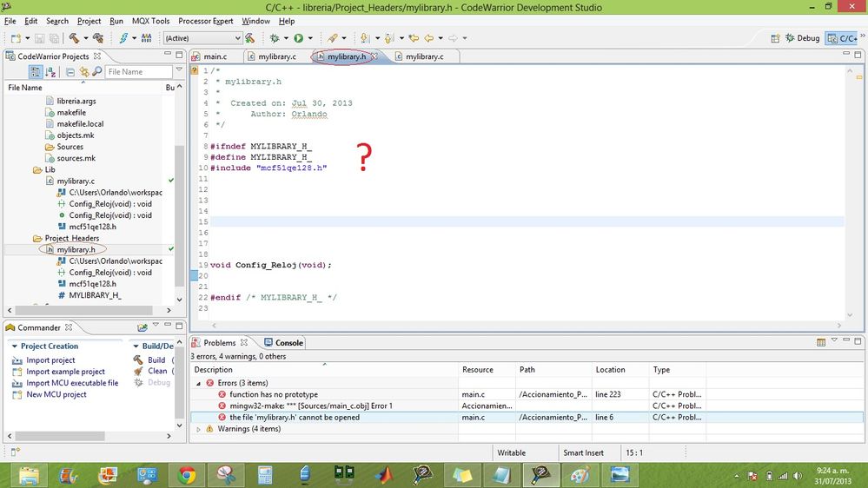Open the File Name filter dropdown arrow

179,69
